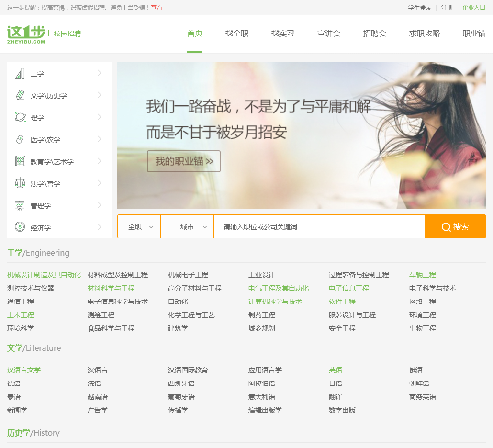The height and width of the screenshot is (448, 493).
Task: Open 建筑学 major
Action: [x=178, y=328]
